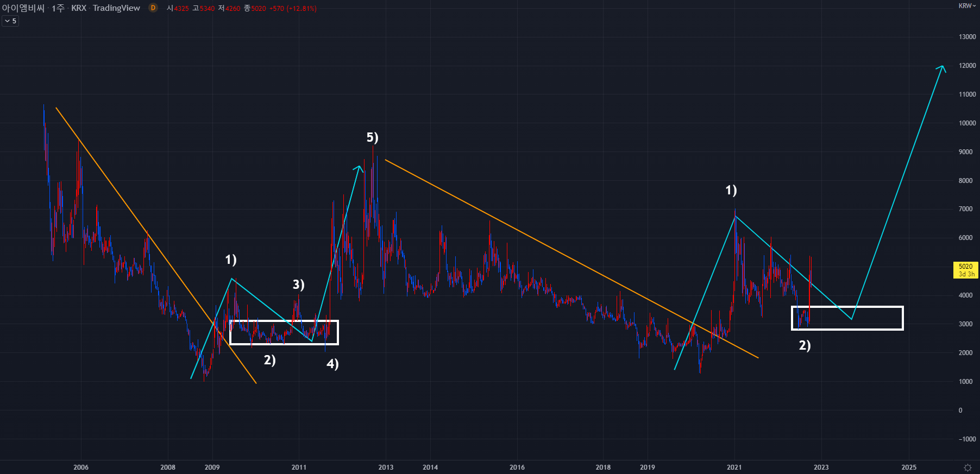
Task: Click the 2014 label on the time axis
Action: click(430, 467)
